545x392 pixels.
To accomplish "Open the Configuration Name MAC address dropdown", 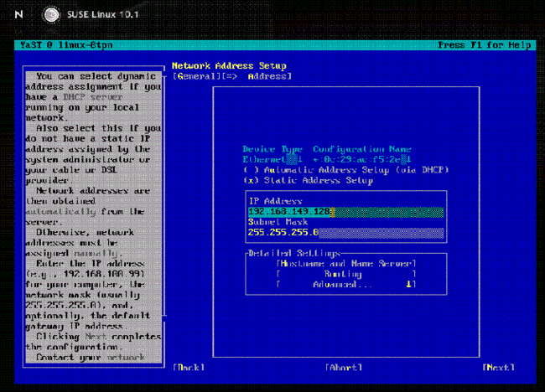I will pyautogui.click(x=362, y=159).
